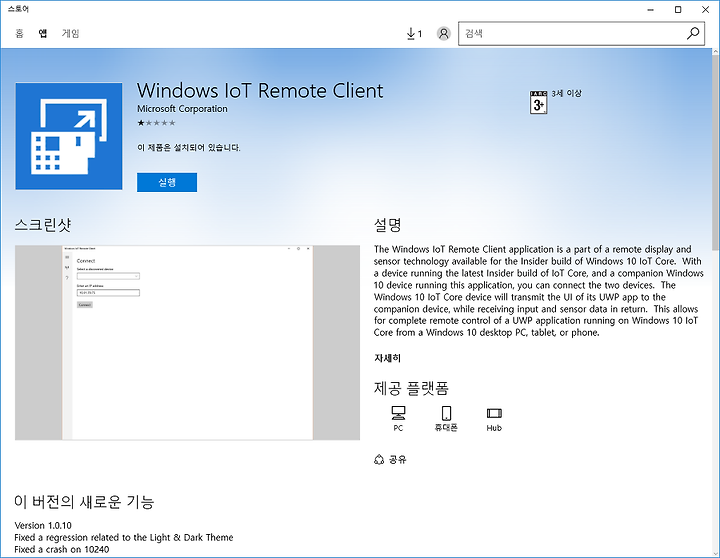
Task: Click the 자세히 more link
Action: [x=388, y=358]
